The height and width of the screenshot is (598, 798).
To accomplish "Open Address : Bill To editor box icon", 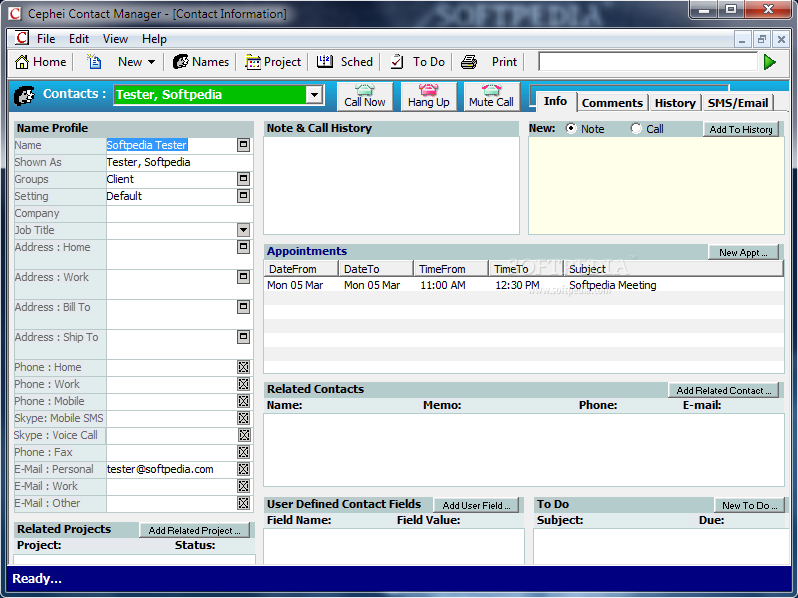I will pos(244,306).
